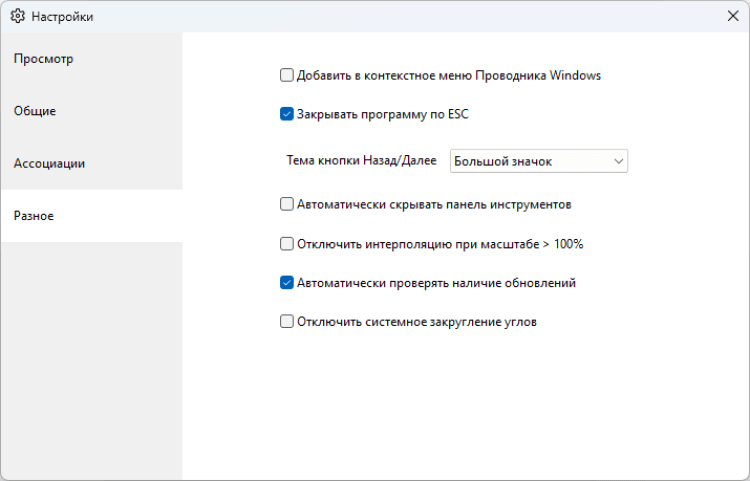Disable the automatic update check checkbox
Viewport: 750px width, 481px height.
[x=287, y=283]
